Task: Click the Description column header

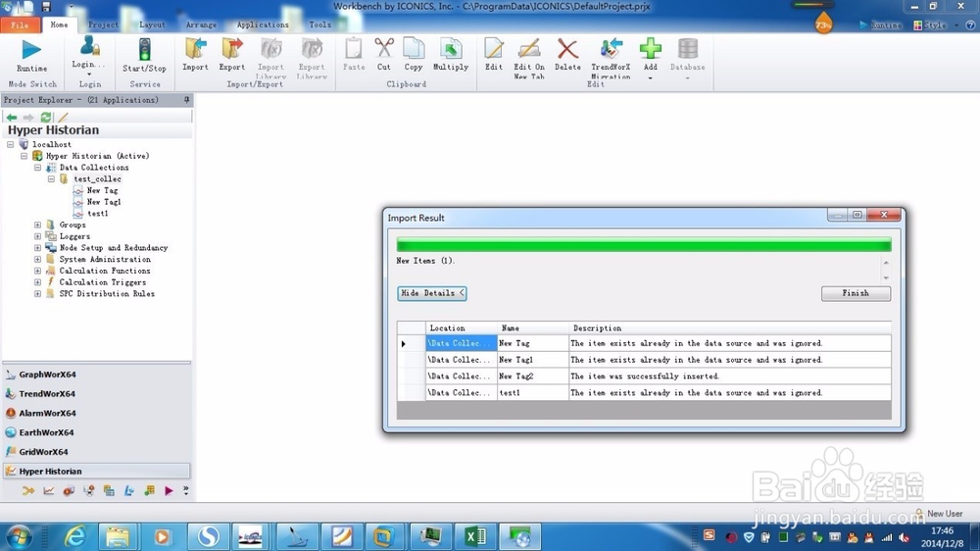Action: point(730,327)
